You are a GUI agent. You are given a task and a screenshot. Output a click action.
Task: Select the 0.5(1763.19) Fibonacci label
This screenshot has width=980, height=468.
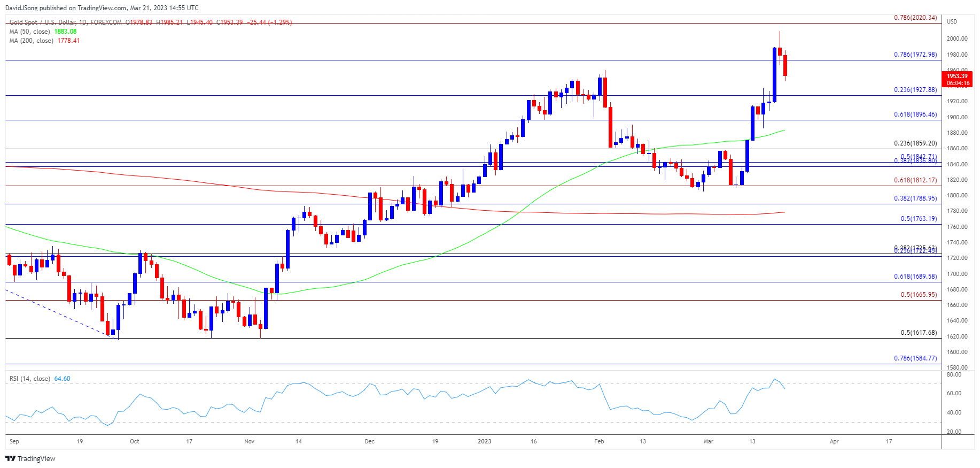tap(919, 219)
